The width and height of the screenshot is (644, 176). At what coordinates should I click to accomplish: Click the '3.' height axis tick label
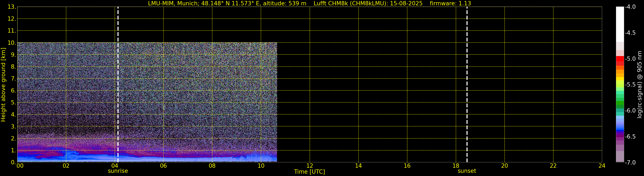coord(13,127)
